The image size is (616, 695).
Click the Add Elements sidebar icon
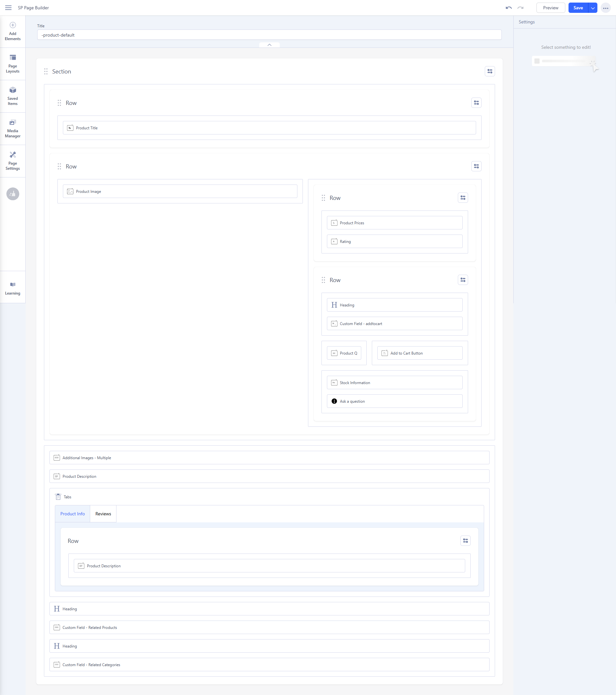point(13,31)
